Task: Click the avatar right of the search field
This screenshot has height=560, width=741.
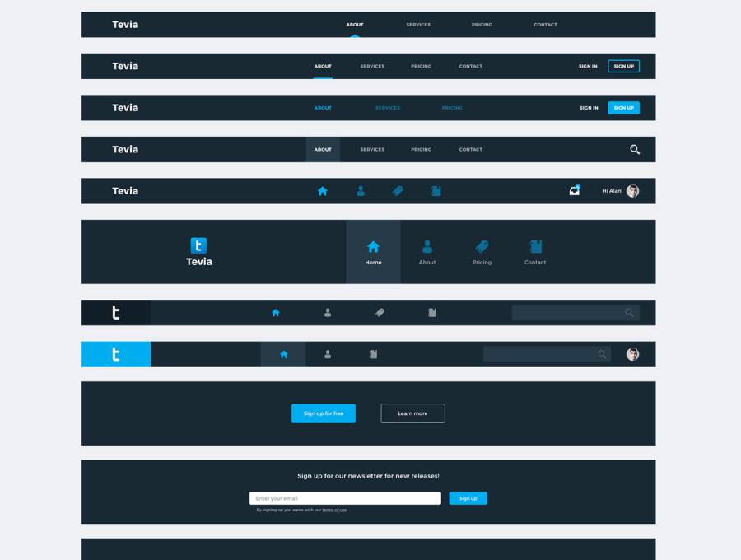Action: point(632,354)
